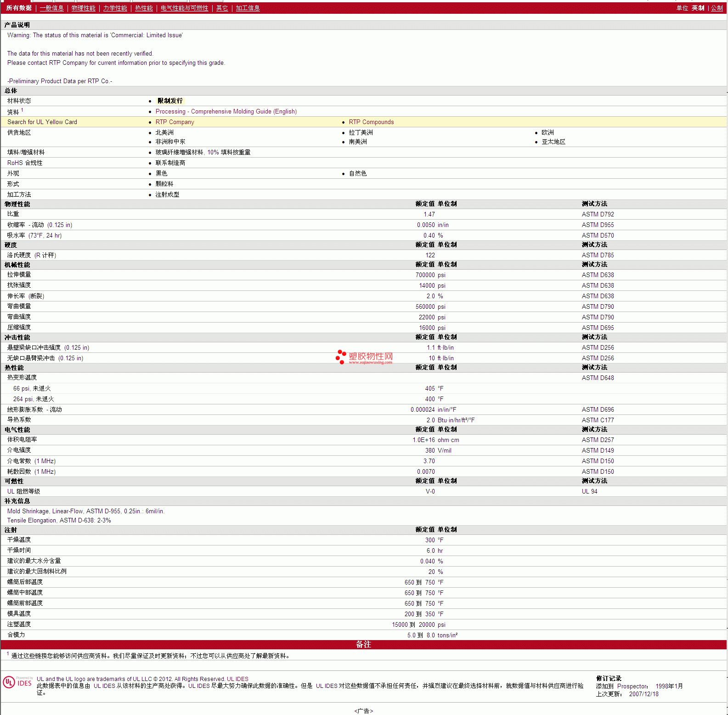Click the 380 V/mil dielectric strength value
The width and height of the screenshot is (728, 715).
438,450
